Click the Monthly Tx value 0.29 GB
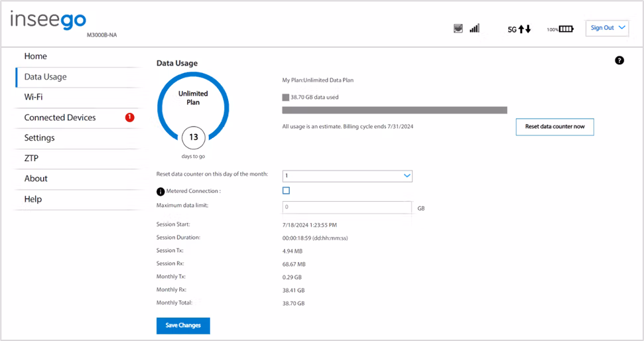Image resolution: width=644 pixels, height=341 pixels. click(x=292, y=277)
